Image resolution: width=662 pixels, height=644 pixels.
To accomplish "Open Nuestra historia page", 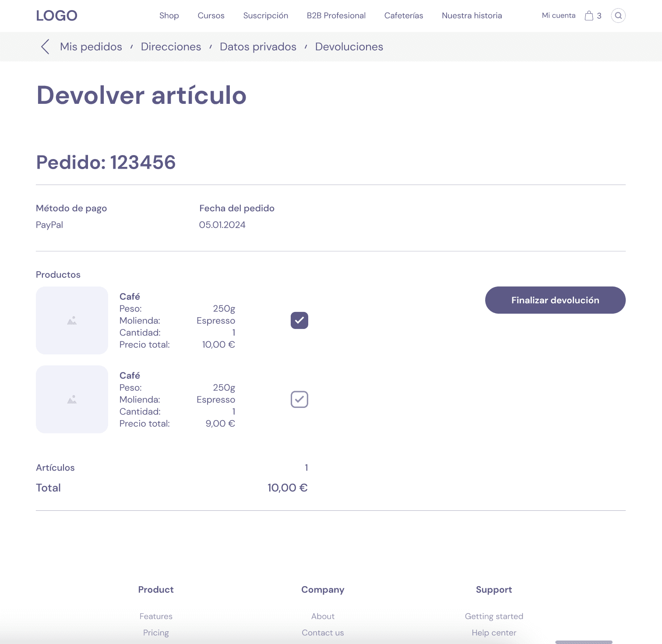I will pos(472,16).
